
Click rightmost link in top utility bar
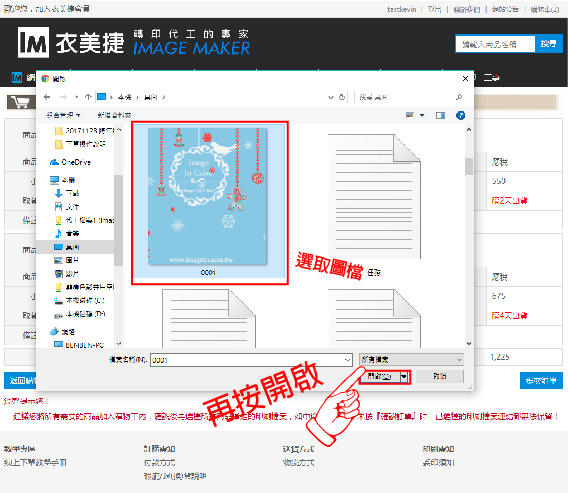545,9
